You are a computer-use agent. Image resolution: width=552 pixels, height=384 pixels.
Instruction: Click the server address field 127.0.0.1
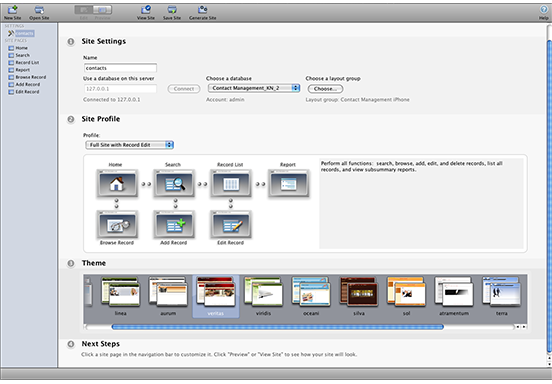pyautogui.click(x=120, y=89)
